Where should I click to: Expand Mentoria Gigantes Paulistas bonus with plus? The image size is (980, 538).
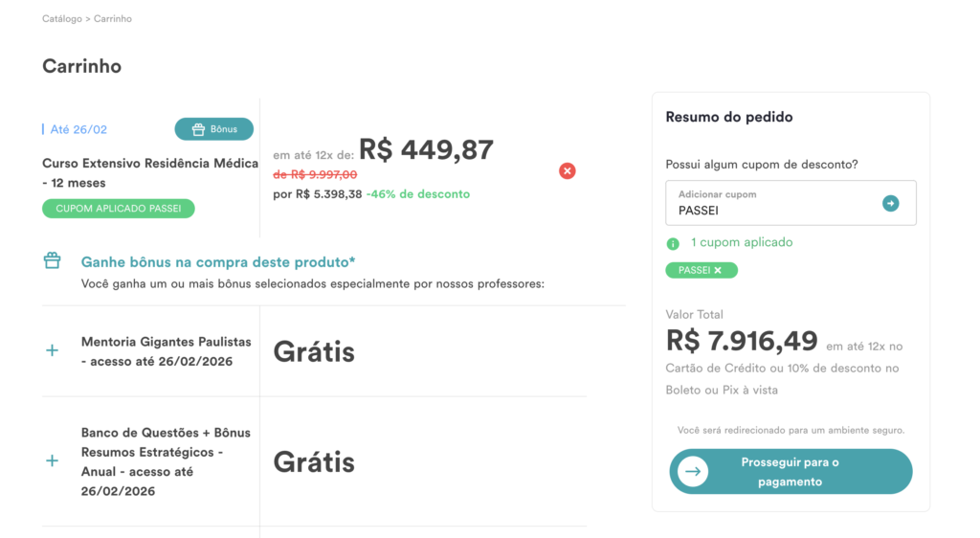pyautogui.click(x=53, y=350)
